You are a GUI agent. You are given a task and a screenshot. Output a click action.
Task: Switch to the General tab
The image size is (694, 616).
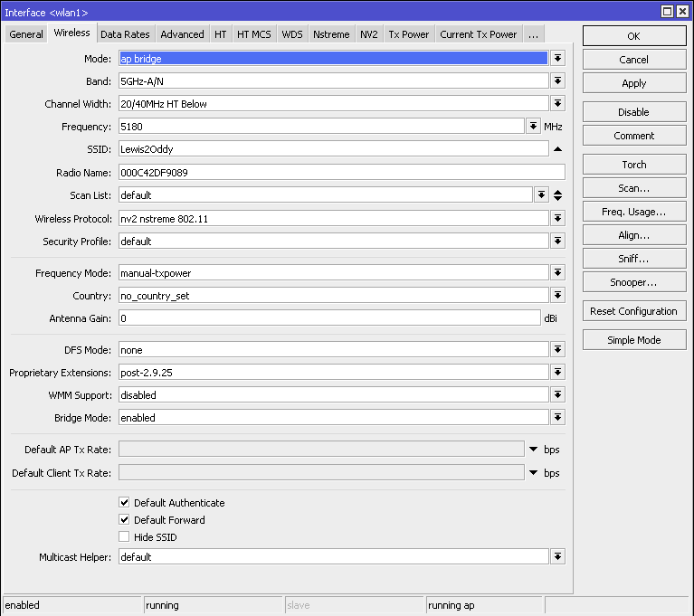26,34
